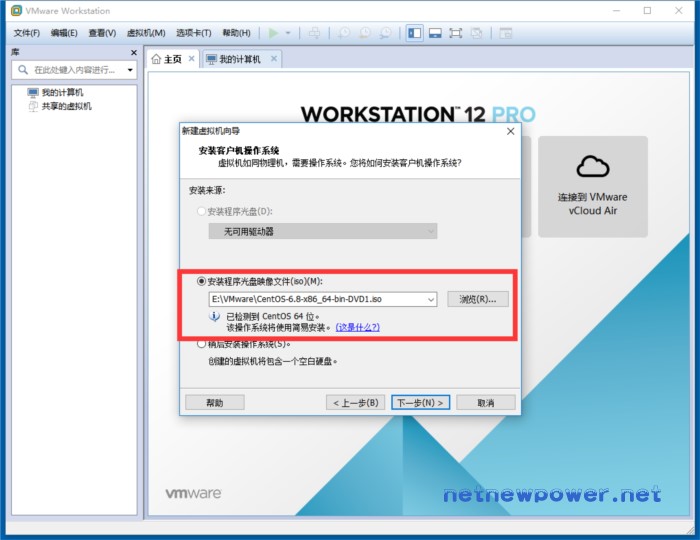Viewport: 700px width, 540px height.
Task: Click the library search magnifier icon
Action: (x=23, y=70)
